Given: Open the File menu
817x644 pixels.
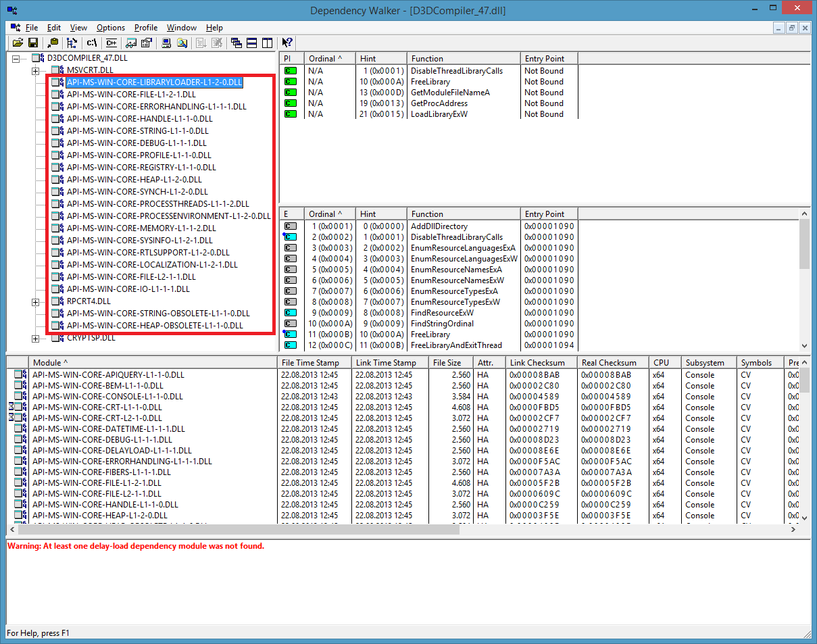Looking at the screenshot, I should [32, 28].
